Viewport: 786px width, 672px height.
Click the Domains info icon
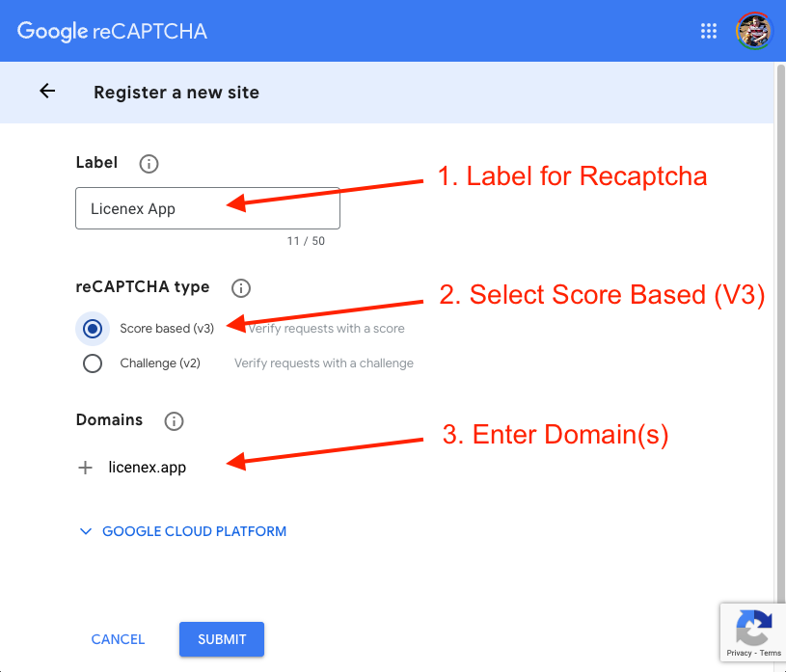174,420
